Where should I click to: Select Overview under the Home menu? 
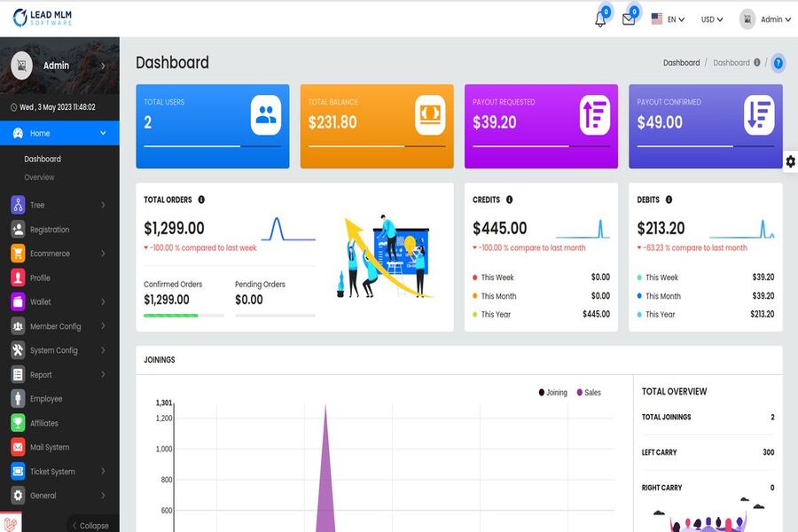coord(40,177)
